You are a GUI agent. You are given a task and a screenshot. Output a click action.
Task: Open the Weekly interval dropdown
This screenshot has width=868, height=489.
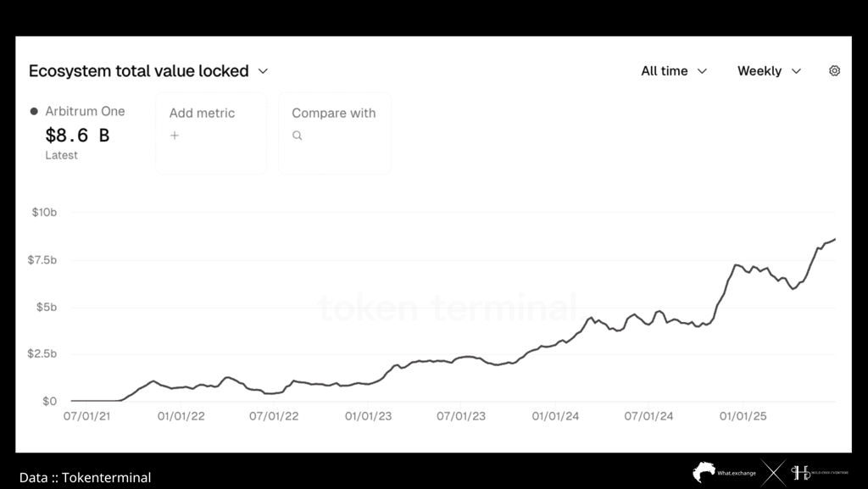(x=770, y=71)
